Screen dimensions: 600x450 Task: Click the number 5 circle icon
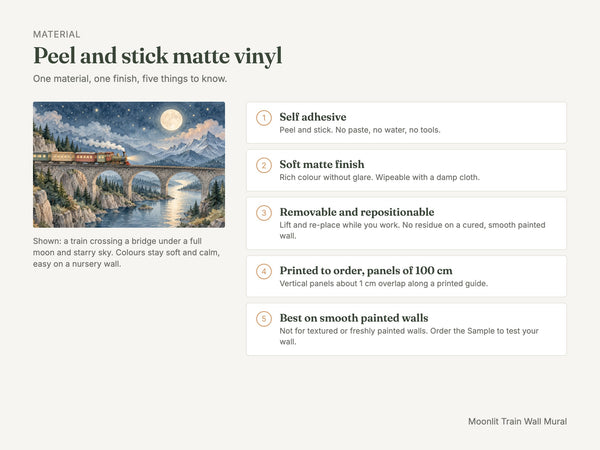264,319
